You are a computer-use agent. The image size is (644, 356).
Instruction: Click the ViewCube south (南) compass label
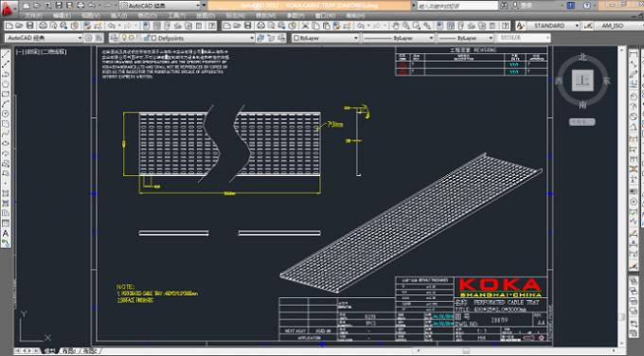point(582,105)
